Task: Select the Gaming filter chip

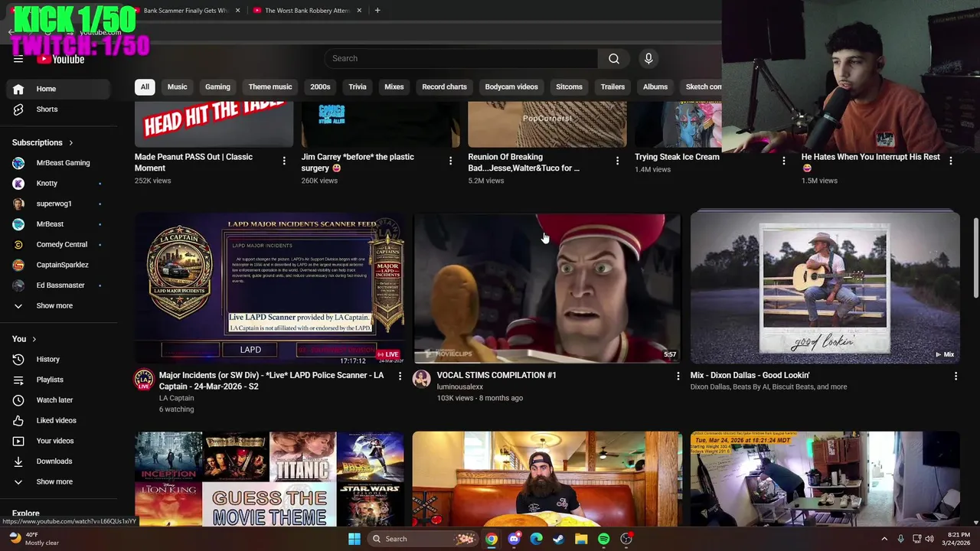Action: click(217, 87)
